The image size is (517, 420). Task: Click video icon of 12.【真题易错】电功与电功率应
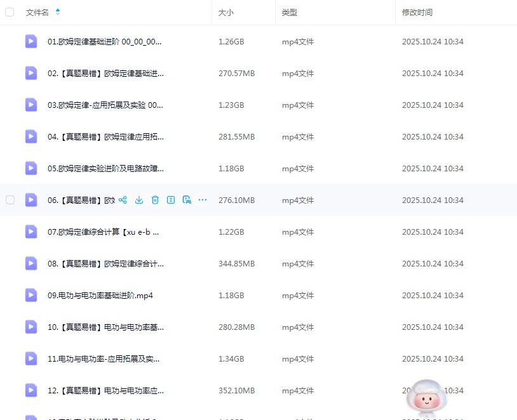point(31,390)
